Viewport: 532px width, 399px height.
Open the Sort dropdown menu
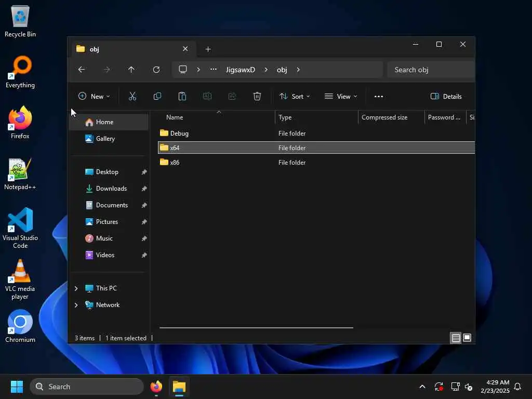pyautogui.click(x=295, y=96)
